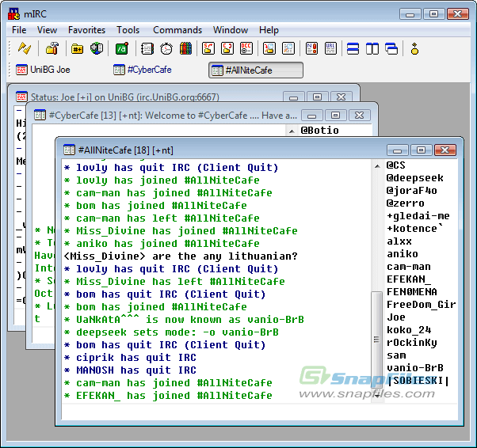Screen dimensions: 477x448
Task: Click the nicklist scrollbar up arrow
Action: tap(377, 166)
